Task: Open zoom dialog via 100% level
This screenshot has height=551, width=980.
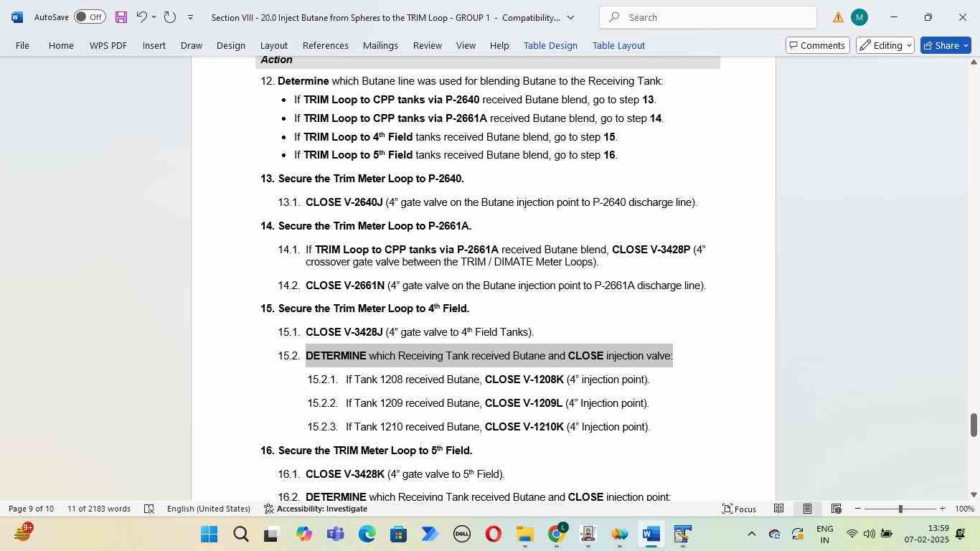Action: tap(964, 509)
